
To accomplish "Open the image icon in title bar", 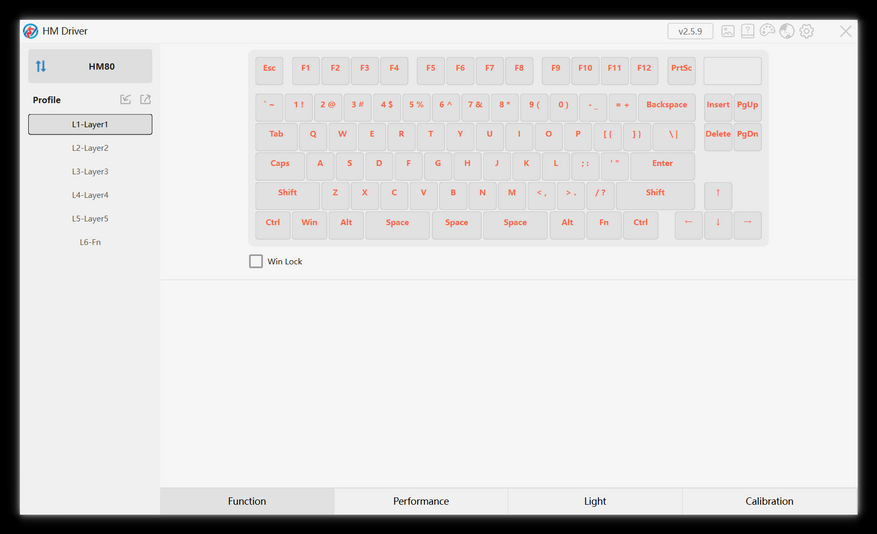I will pyautogui.click(x=727, y=31).
